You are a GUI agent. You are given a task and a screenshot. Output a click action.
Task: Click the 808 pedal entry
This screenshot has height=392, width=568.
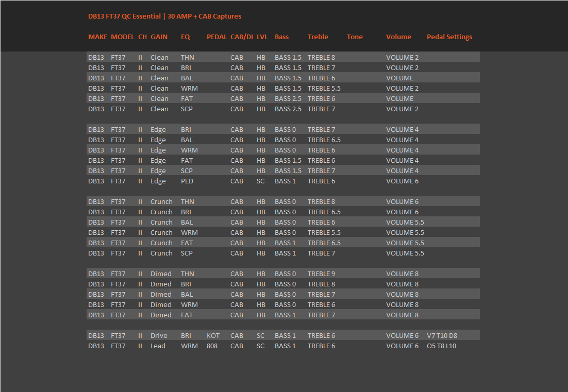point(212,346)
